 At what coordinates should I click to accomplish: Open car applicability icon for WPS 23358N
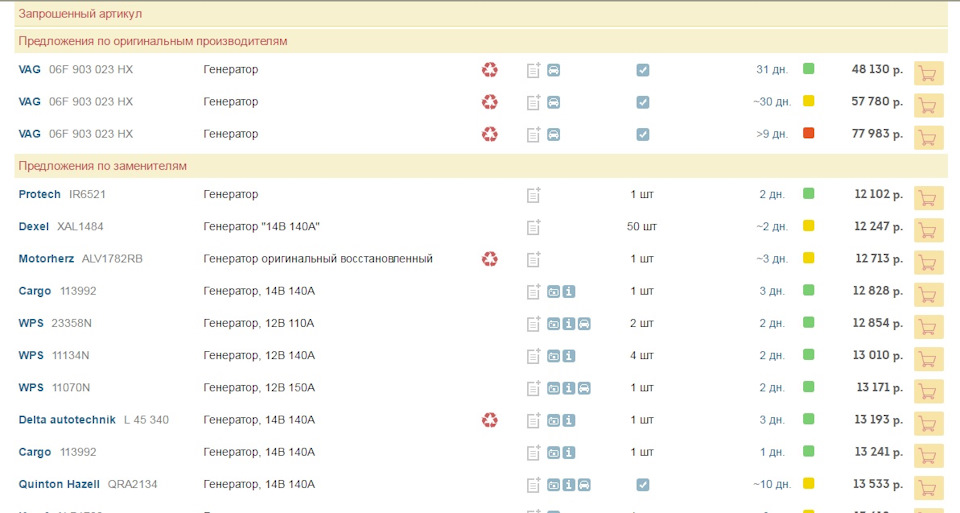tap(584, 324)
